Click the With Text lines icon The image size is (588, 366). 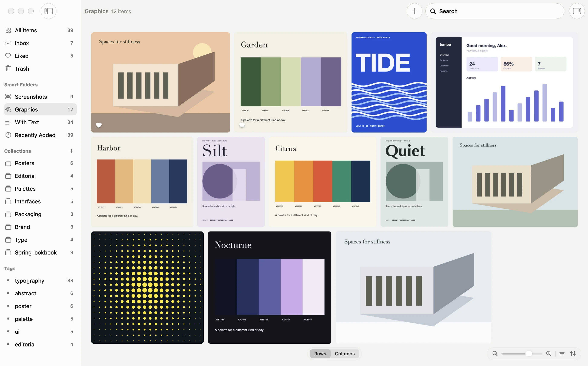pos(8,122)
